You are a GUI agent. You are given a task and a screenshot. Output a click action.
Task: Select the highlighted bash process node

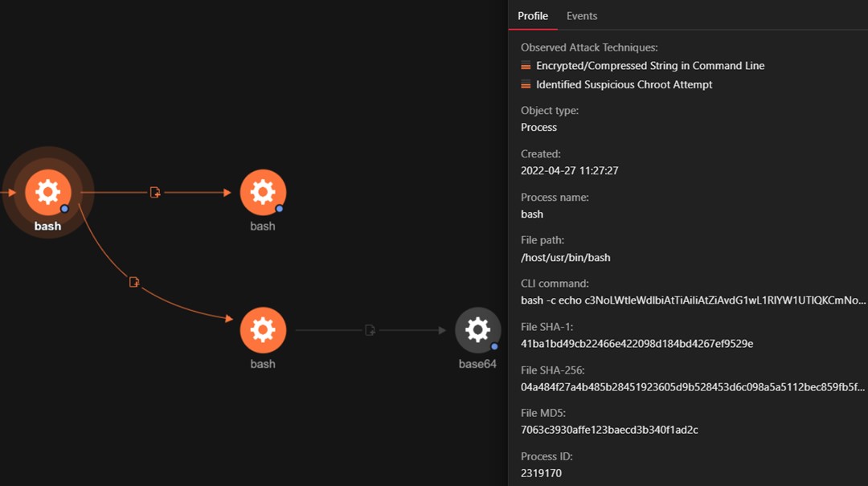point(48,193)
